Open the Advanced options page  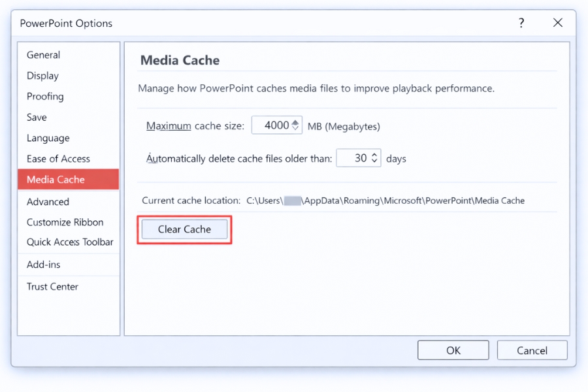pyautogui.click(x=48, y=202)
